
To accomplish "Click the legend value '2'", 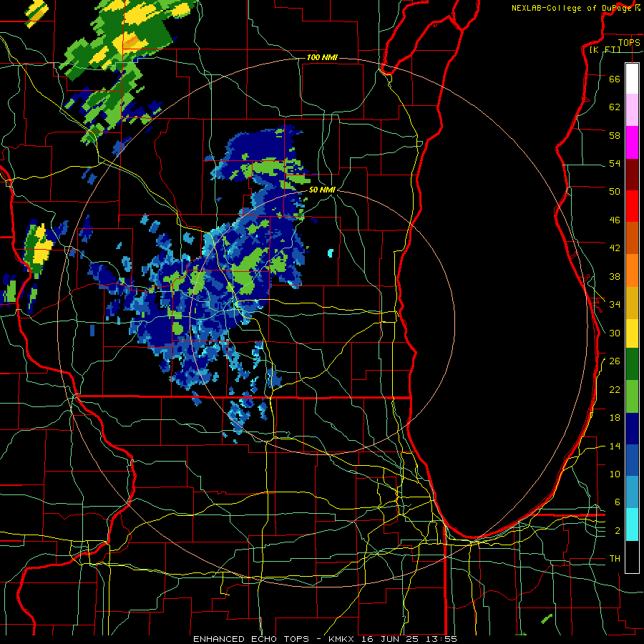I will click(x=617, y=531).
